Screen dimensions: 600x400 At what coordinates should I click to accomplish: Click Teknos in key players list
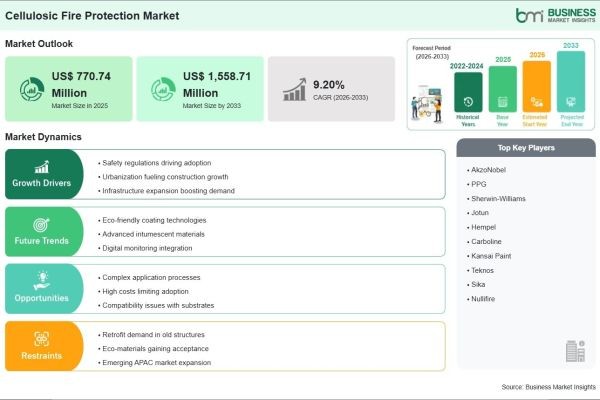click(482, 270)
